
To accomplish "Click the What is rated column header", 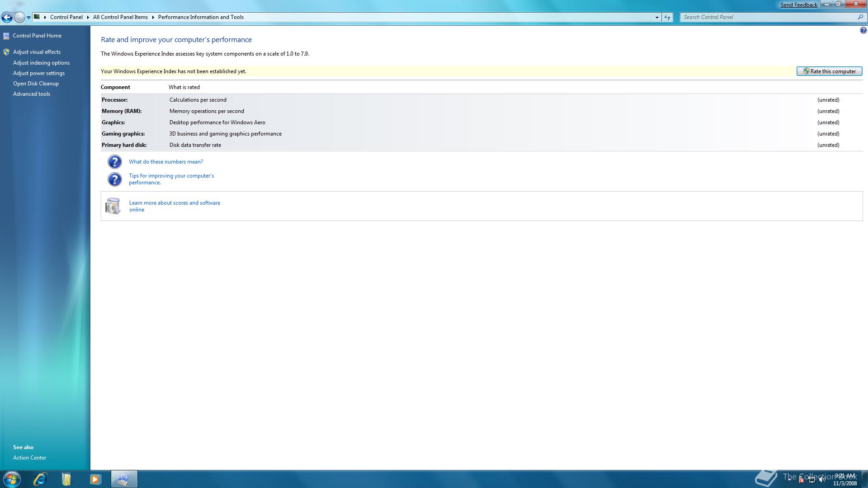I will coord(184,87).
